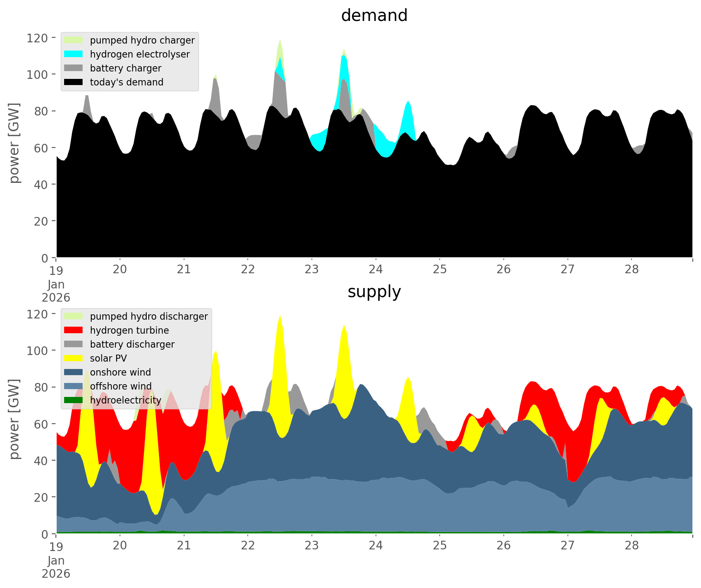Select the grey battery charger legend swatch

point(74,68)
